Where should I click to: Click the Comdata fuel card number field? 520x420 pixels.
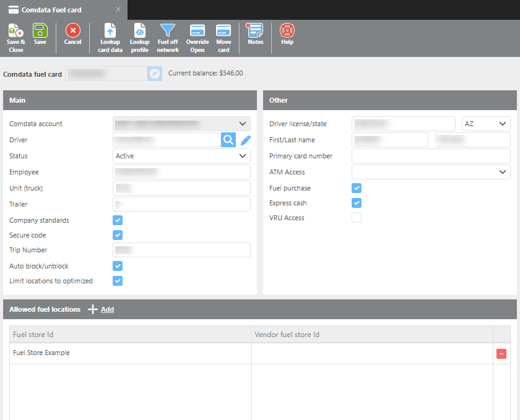(x=106, y=74)
